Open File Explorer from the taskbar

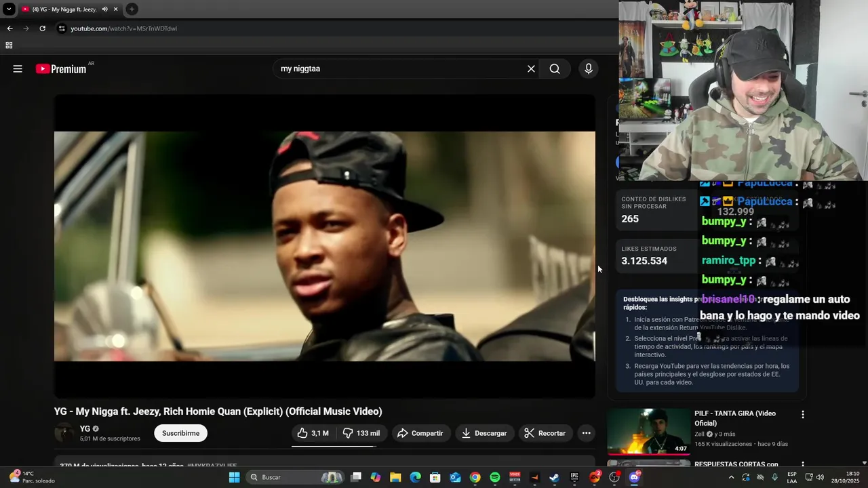click(395, 477)
